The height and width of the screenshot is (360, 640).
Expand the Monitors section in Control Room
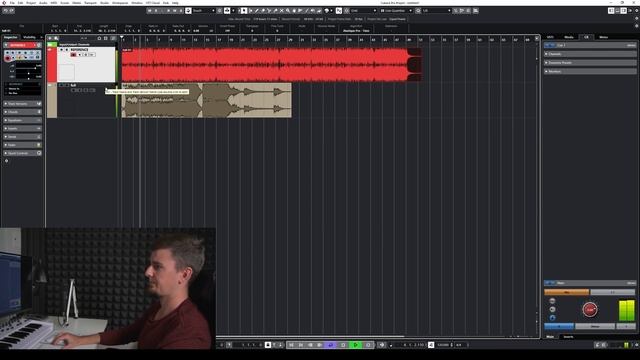click(590, 71)
